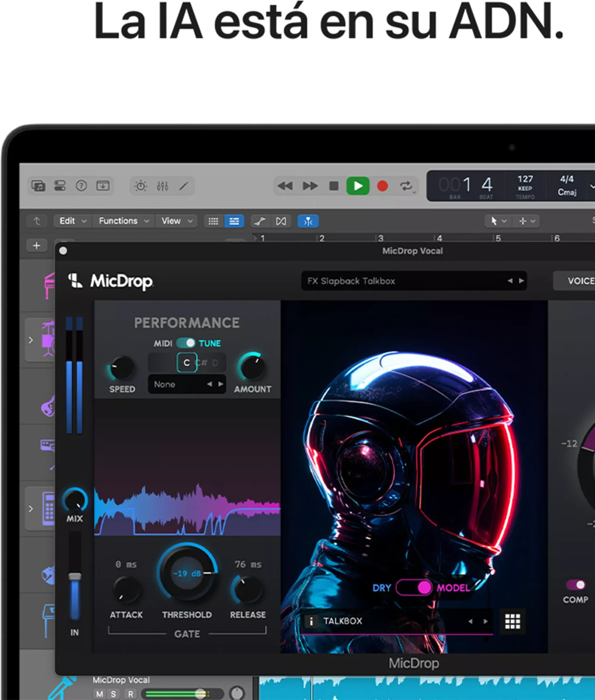595x700 pixels.
Task: Switch to the list view icon
Action: pyautogui.click(x=234, y=221)
